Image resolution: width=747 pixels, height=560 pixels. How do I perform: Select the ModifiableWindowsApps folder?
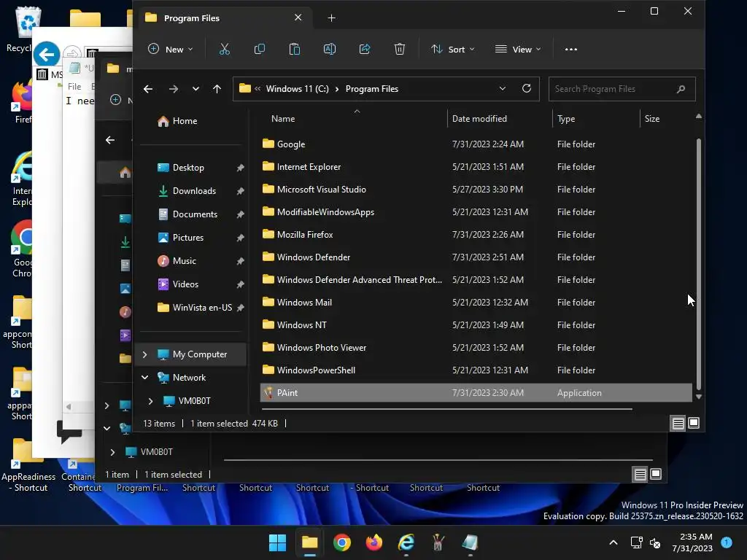[476, 212]
